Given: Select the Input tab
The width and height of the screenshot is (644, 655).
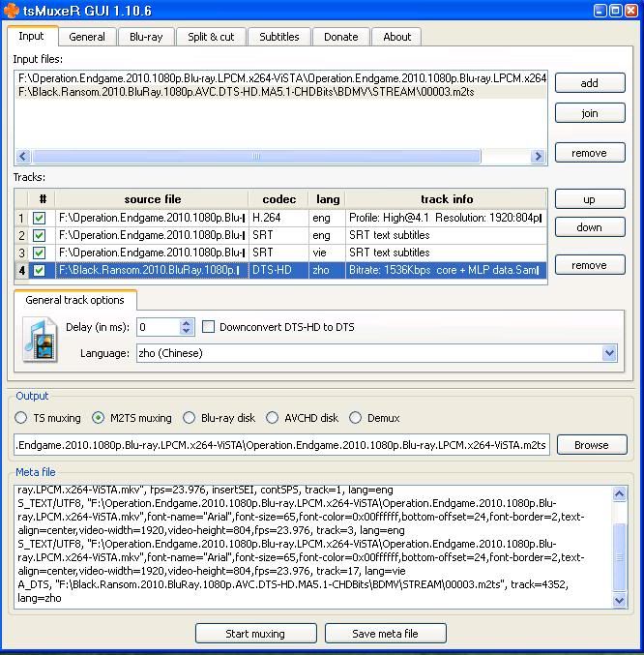Looking at the screenshot, I should pos(31,36).
